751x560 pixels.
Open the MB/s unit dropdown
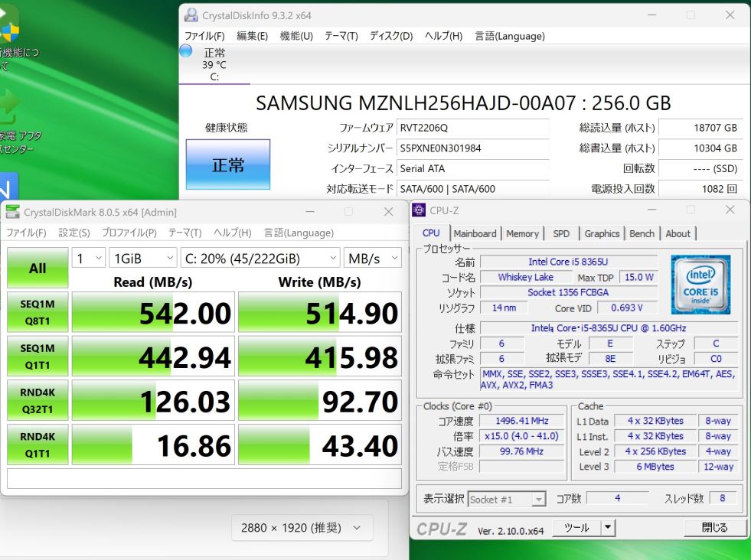(373, 259)
